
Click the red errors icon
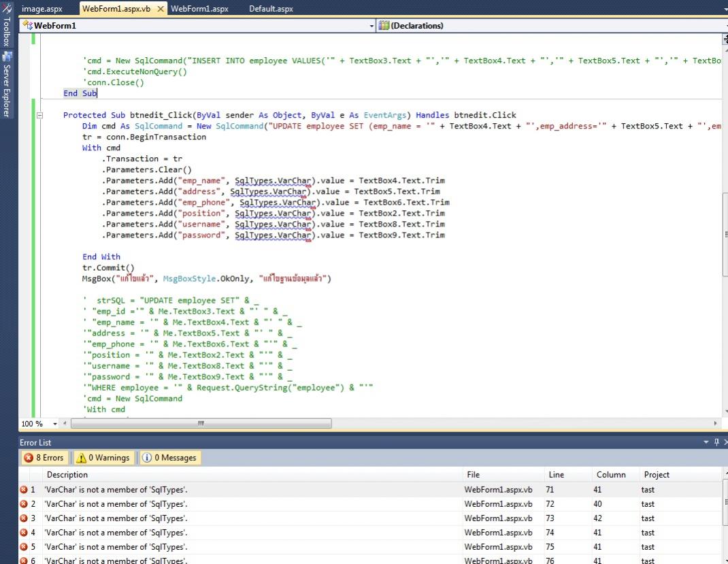pos(29,458)
